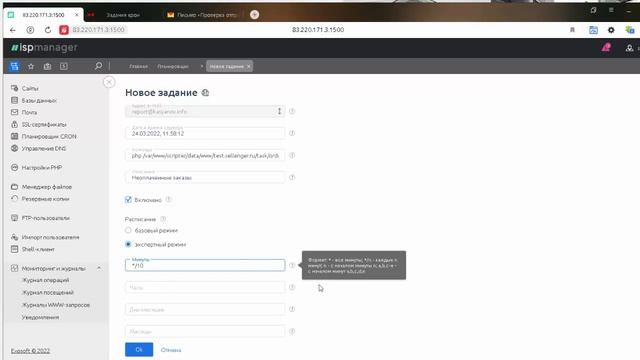Click help icon beside e-mail address field
640x360 pixels.
point(292,111)
